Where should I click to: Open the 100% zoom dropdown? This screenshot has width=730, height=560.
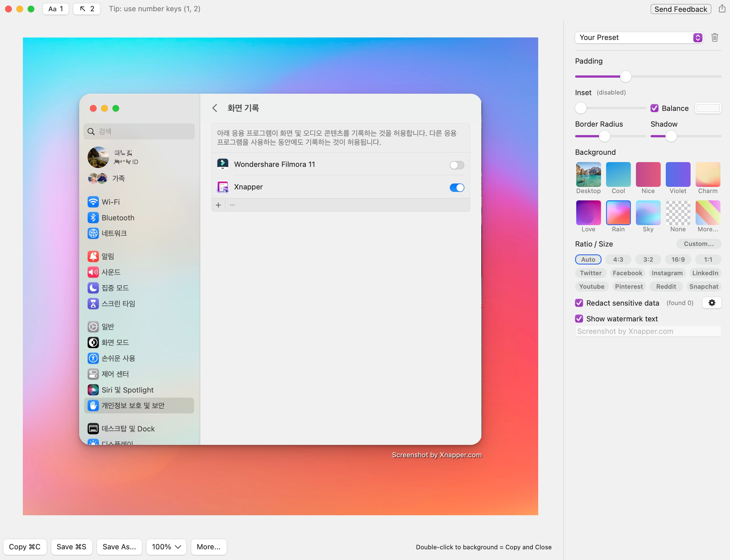coord(166,547)
